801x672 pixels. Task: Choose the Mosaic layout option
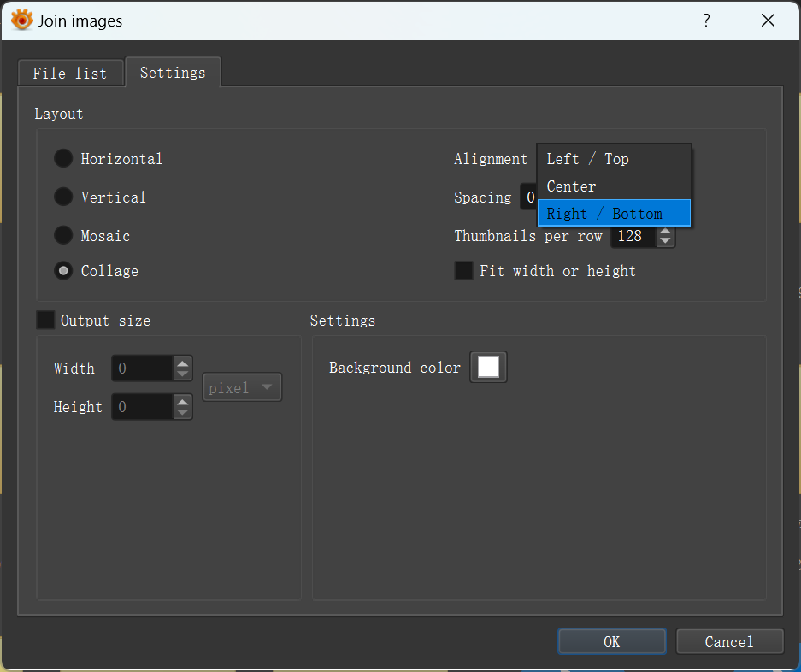63,235
